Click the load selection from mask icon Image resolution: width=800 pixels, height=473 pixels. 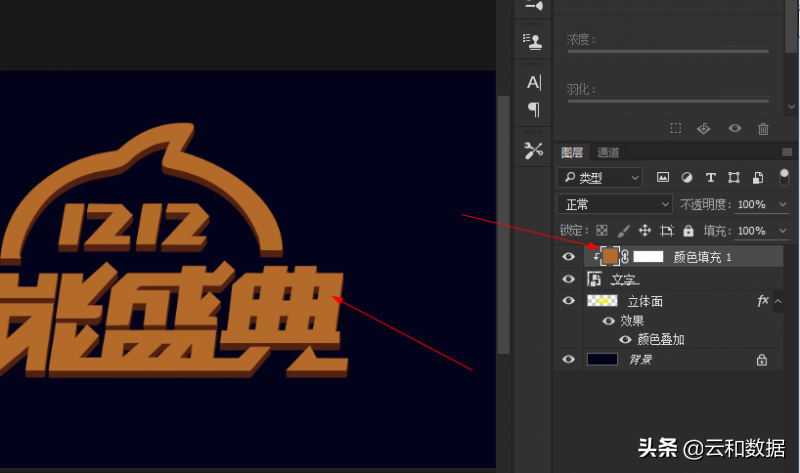click(676, 129)
